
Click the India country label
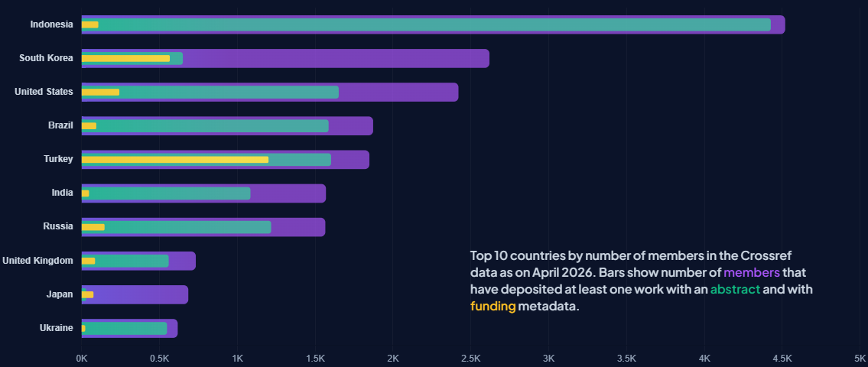click(62, 193)
